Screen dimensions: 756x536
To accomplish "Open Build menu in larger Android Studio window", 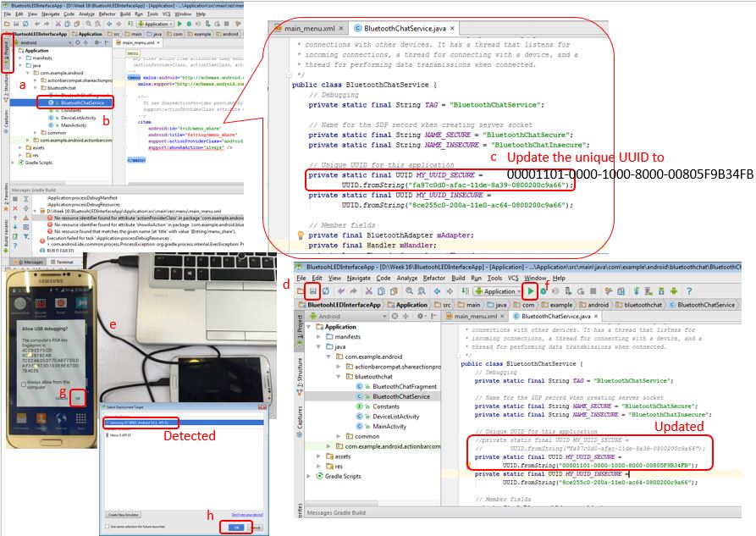I will 458,278.
